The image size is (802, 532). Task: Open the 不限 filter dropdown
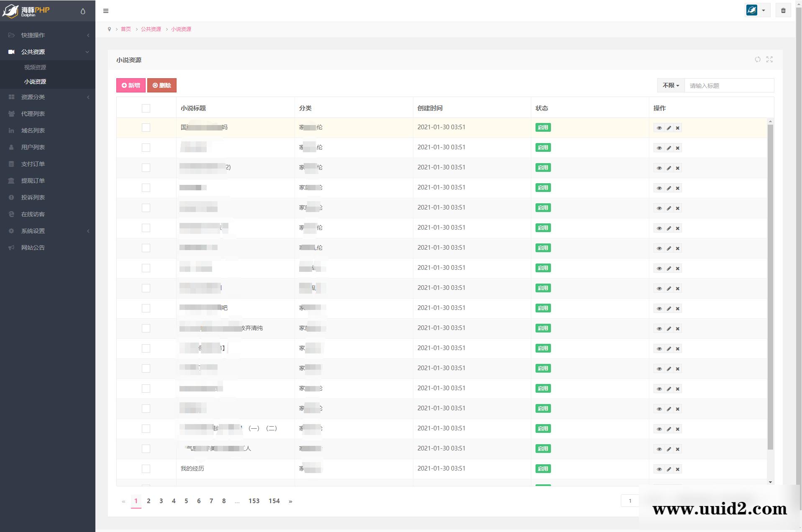671,85
